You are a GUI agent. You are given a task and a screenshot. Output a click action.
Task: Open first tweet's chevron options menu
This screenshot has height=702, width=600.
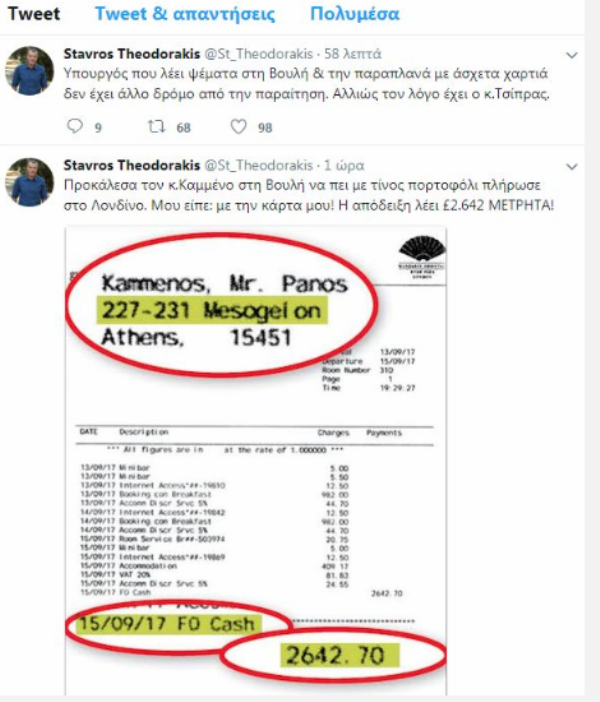click(571, 56)
